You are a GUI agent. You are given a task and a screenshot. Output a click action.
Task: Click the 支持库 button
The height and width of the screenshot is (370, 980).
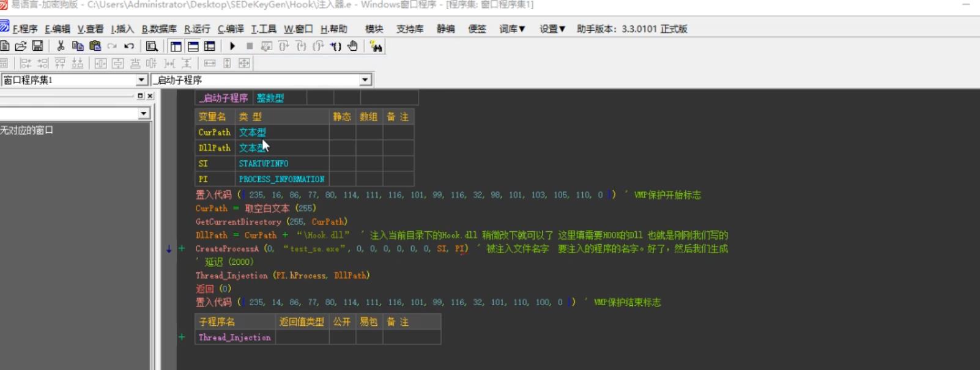[410, 29]
